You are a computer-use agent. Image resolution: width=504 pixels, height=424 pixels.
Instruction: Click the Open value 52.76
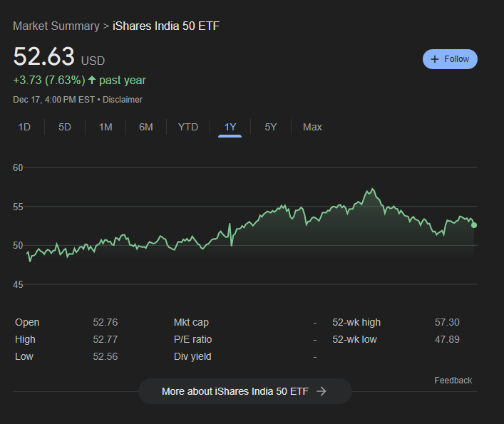click(106, 322)
